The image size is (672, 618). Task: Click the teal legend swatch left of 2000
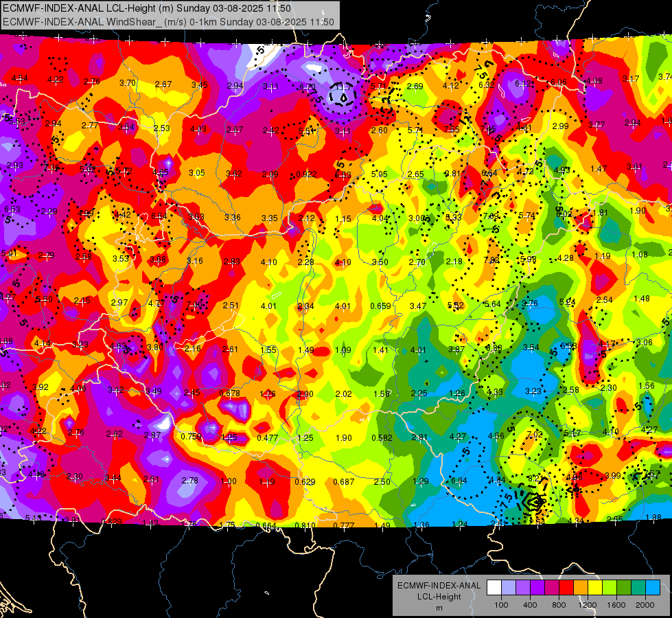pyautogui.click(x=638, y=588)
